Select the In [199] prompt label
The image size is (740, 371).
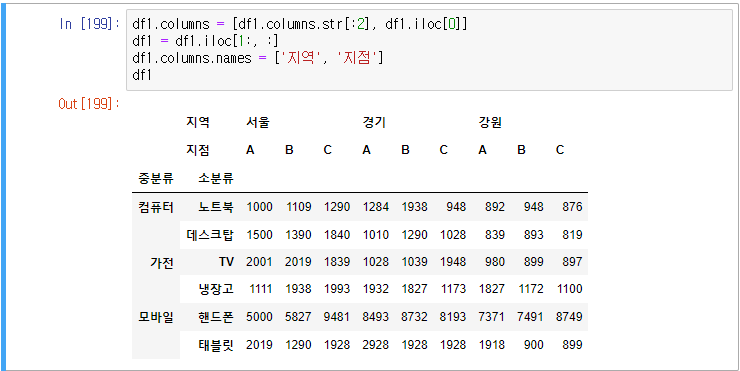(89, 24)
